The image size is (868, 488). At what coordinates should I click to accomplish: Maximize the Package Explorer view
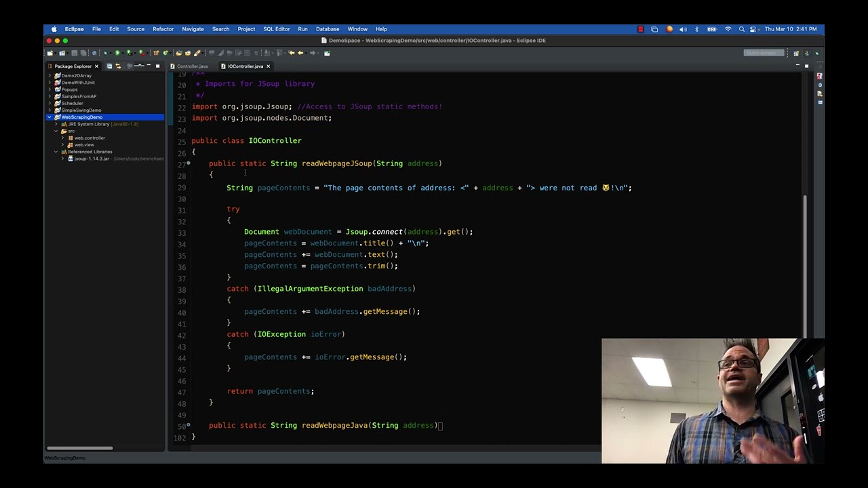point(157,66)
